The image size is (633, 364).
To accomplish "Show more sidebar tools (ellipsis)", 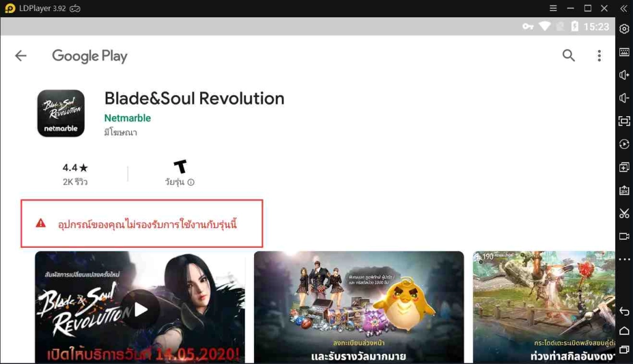I will (x=624, y=259).
